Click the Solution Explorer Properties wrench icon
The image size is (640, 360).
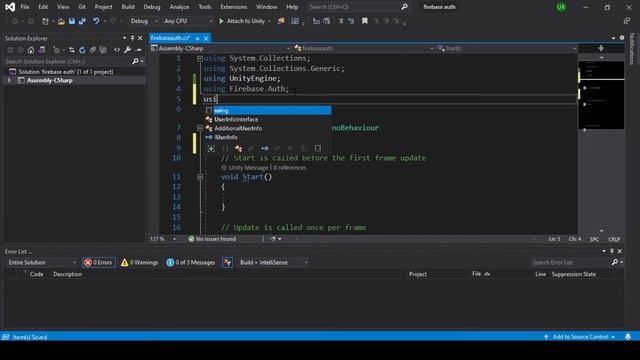(127, 50)
